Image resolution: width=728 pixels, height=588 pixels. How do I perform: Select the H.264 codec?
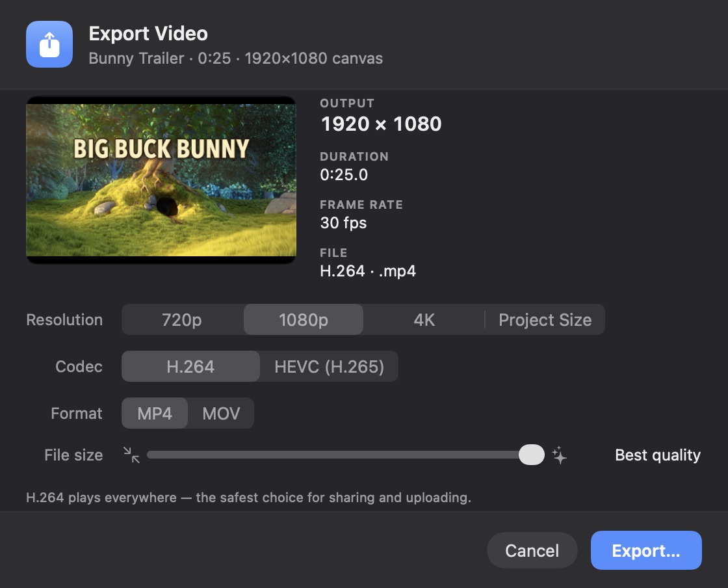(190, 366)
